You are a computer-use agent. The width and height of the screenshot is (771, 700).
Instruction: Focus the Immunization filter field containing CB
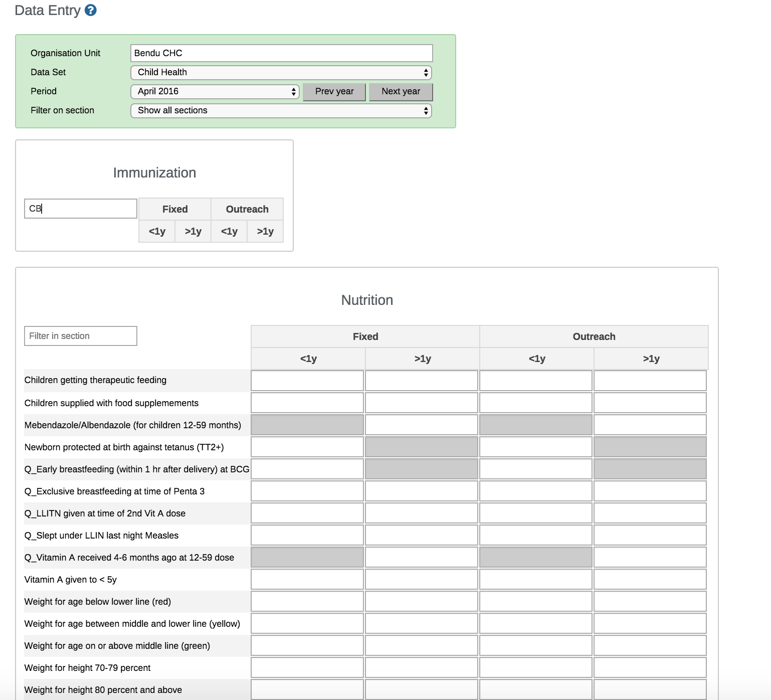pyautogui.click(x=81, y=209)
